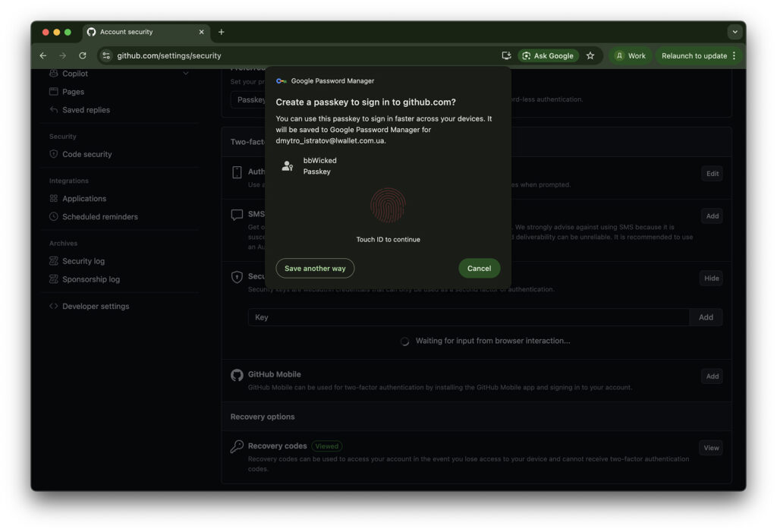Click the Code security shield icon

click(54, 154)
